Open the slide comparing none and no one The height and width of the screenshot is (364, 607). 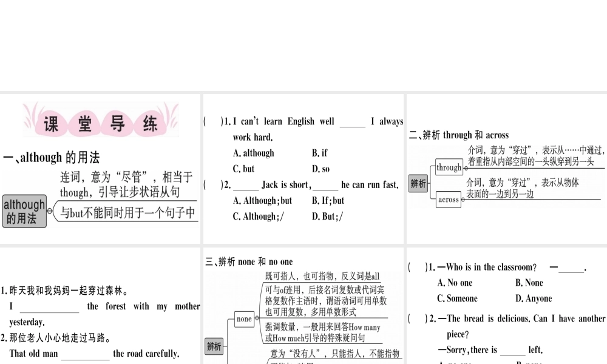[x=303, y=306]
